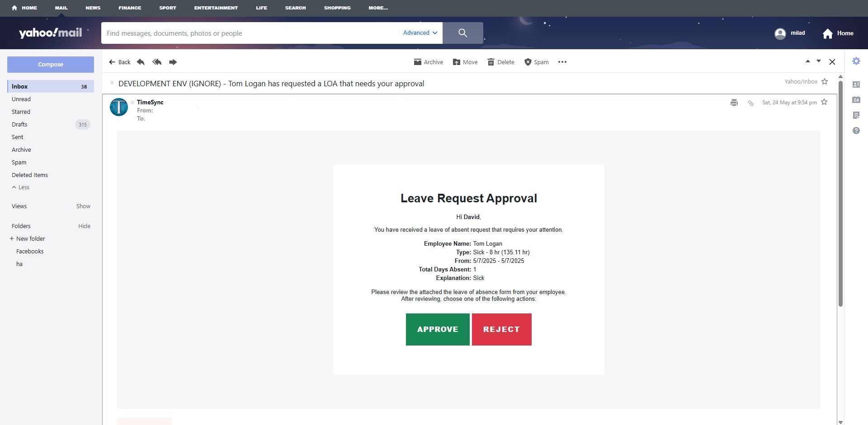Click the Yahoo Mail logo
868x425 pixels.
pos(51,33)
